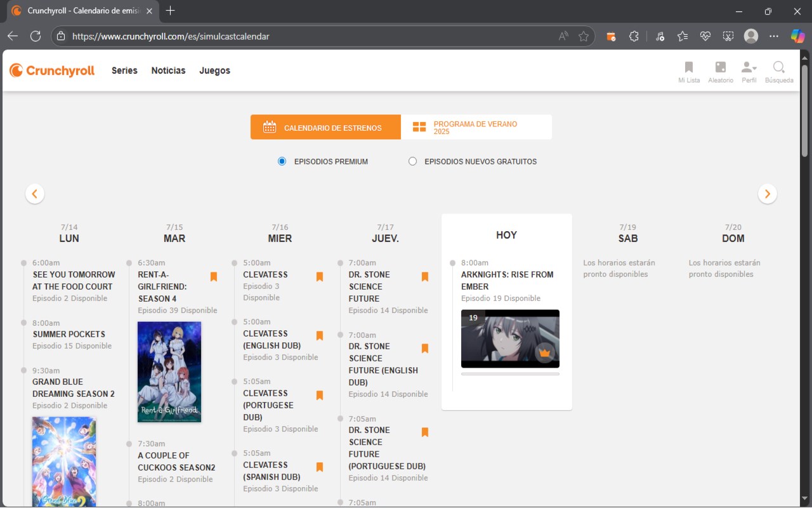
Task: Bookmark Clevatess (Spanish Dub)
Action: coord(320,467)
